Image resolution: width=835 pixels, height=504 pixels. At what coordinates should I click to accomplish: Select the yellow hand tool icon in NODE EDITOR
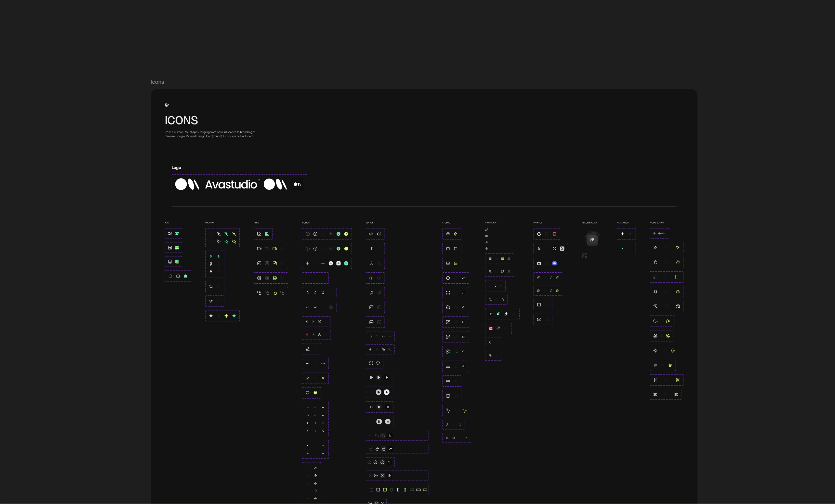tap(678, 262)
